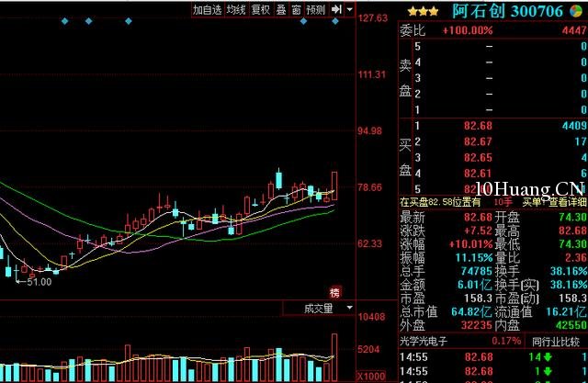The width and height of the screenshot is (588, 383).
Task: Click the third blue diamond event marker
Action: tap(129, 21)
